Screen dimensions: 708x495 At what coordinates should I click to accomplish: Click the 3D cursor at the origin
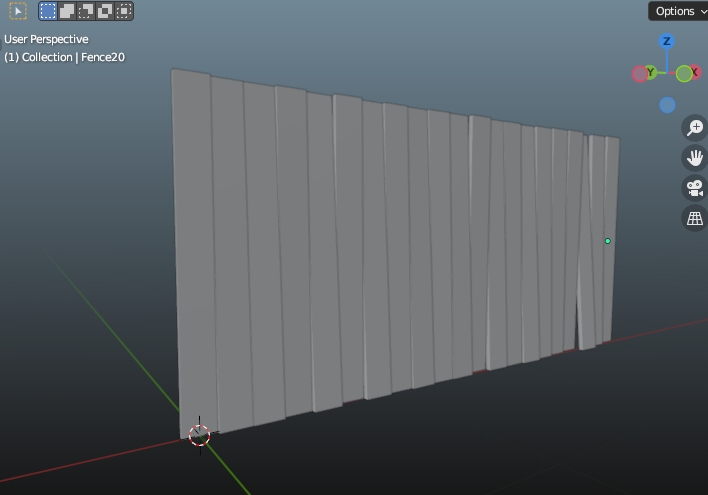(200, 435)
